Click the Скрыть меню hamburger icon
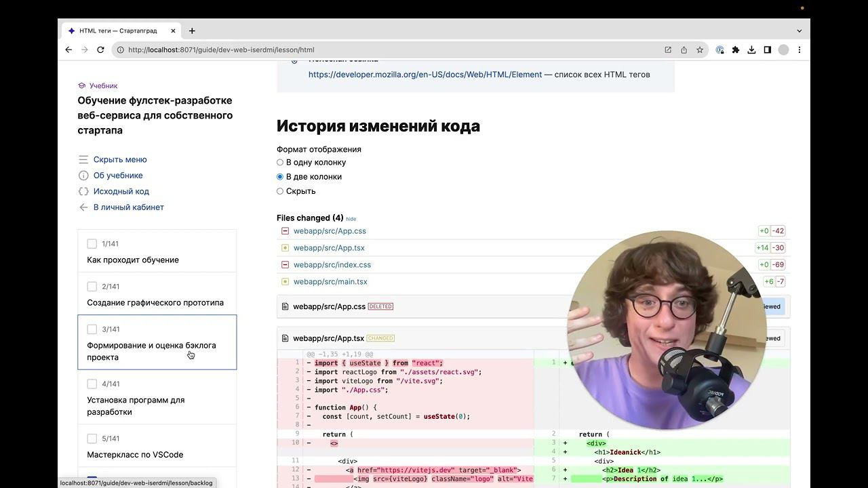This screenshot has width=868, height=488. click(83, 159)
